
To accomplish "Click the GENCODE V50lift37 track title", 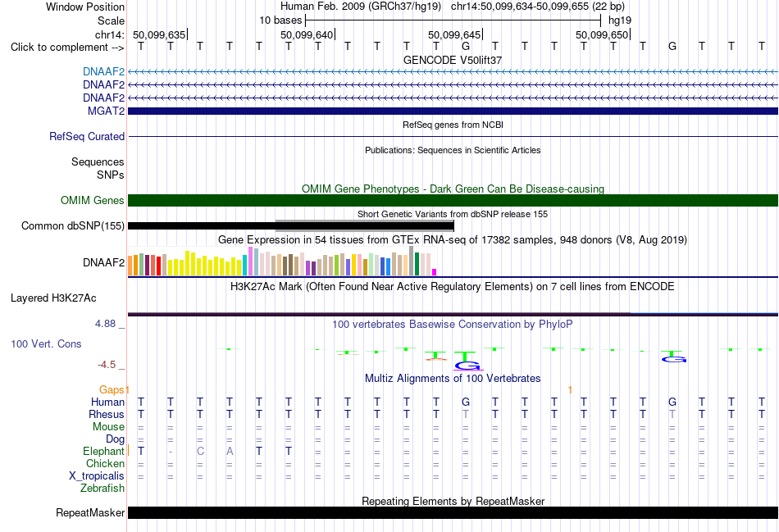I will (x=453, y=60).
